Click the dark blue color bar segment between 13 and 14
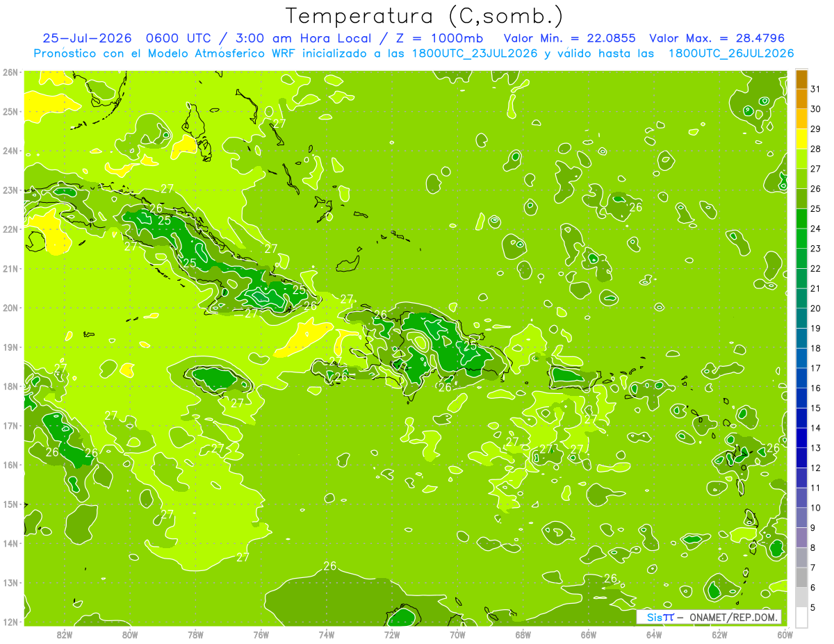The image size is (834, 644). (x=801, y=438)
